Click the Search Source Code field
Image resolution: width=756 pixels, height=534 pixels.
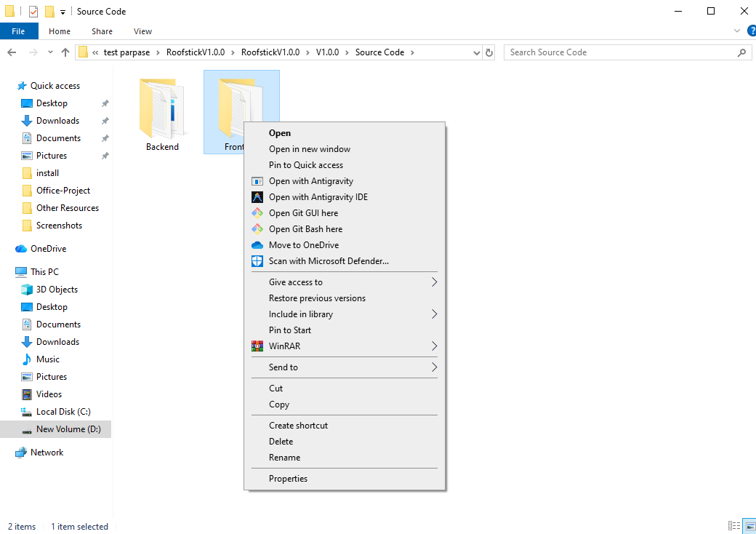[620, 52]
